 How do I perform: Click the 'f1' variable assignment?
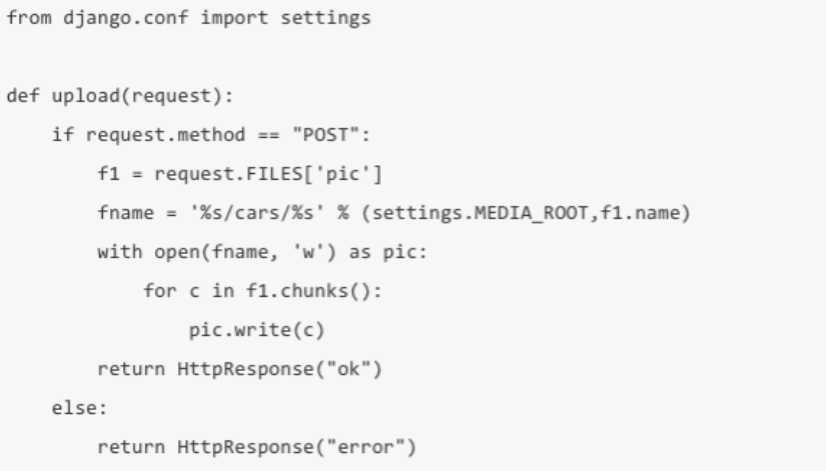109,173
